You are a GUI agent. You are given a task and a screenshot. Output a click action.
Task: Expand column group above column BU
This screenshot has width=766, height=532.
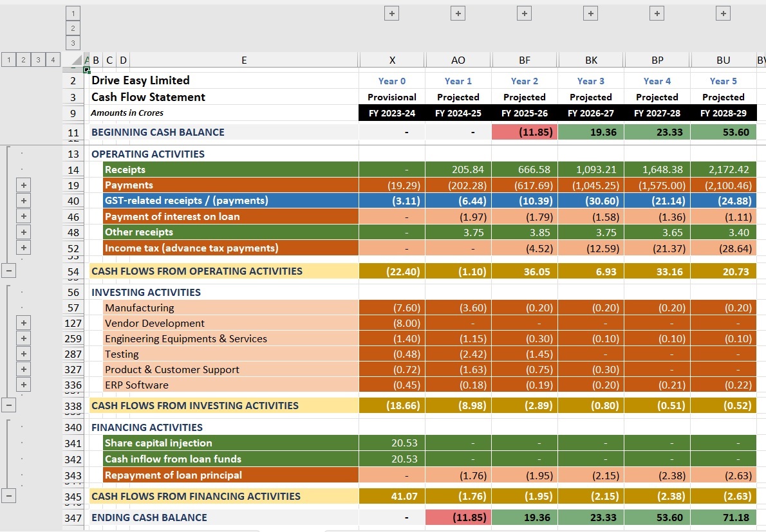[723, 13]
